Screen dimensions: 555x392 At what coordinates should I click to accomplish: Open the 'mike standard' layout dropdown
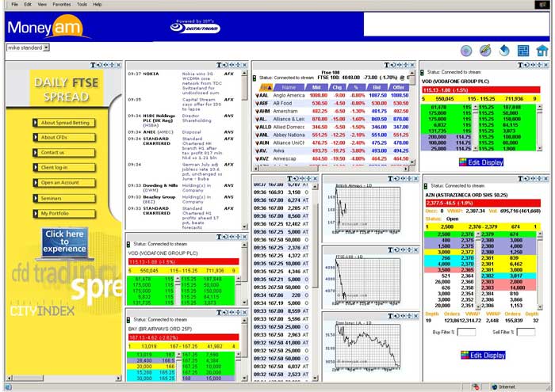click(45, 48)
